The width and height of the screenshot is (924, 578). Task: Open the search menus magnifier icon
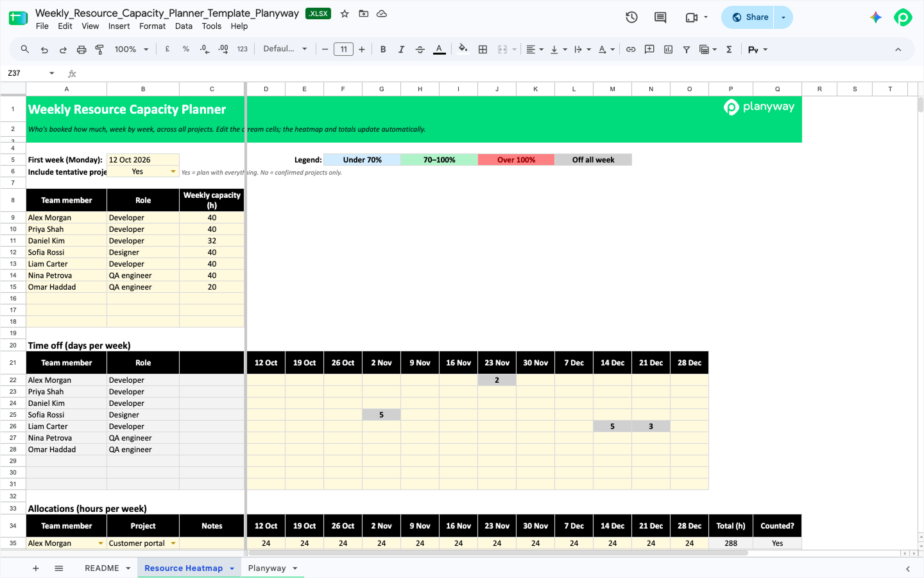click(25, 49)
